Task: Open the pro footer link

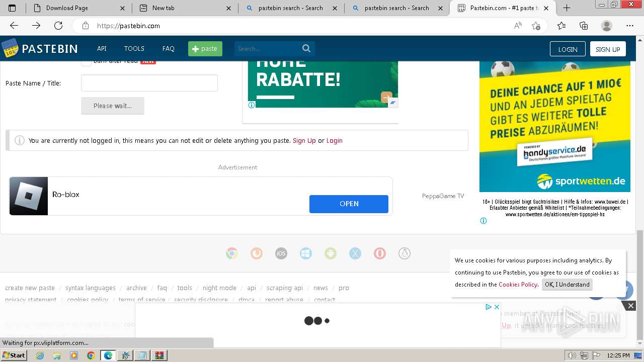Action: tap(344, 288)
